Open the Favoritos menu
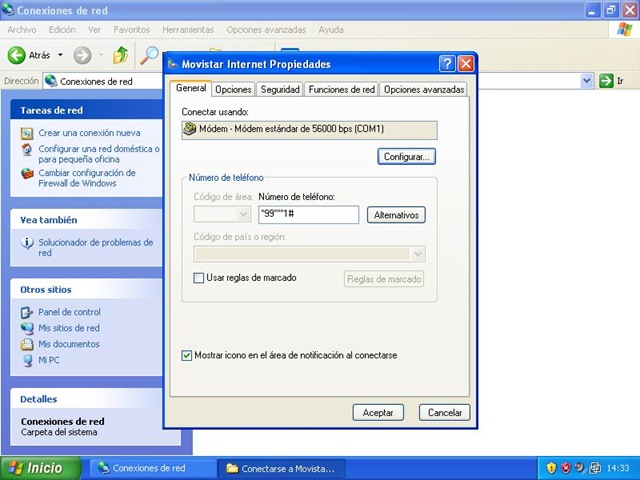640x480 pixels. pos(131,30)
